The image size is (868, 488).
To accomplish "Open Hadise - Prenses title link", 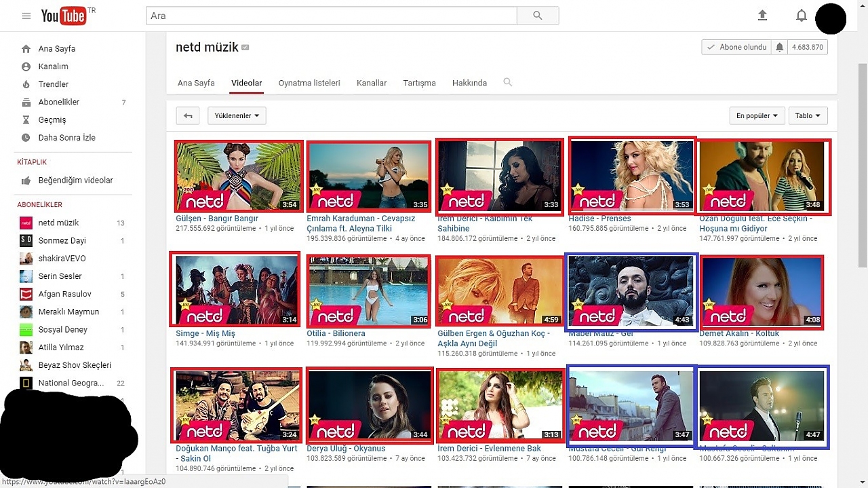I will [599, 219].
